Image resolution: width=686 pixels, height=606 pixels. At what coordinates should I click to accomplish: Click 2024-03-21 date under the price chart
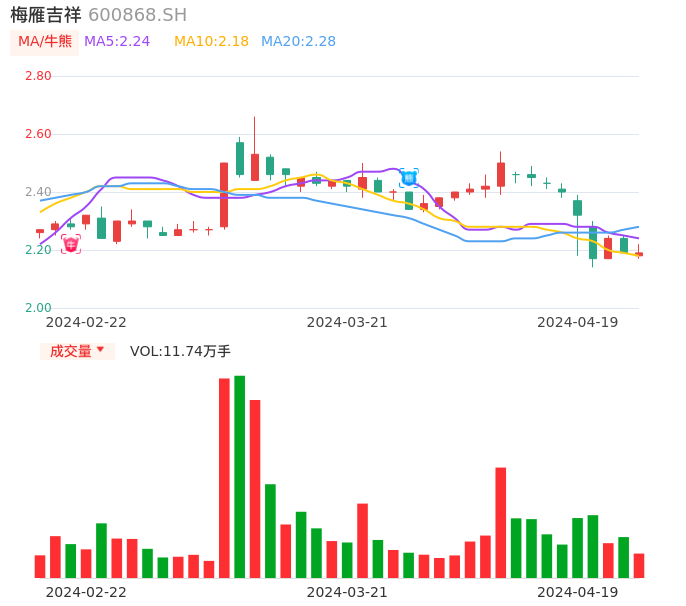[x=347, y=322]
